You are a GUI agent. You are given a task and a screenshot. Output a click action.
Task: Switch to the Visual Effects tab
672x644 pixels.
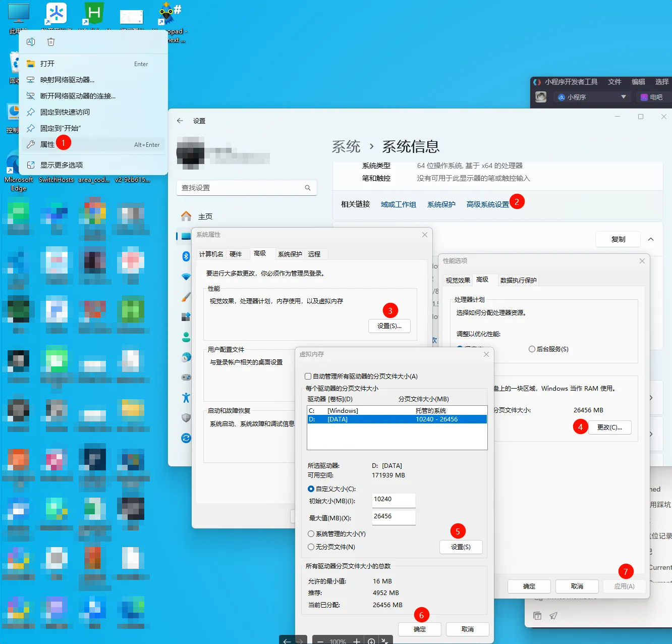coord(458,280)
